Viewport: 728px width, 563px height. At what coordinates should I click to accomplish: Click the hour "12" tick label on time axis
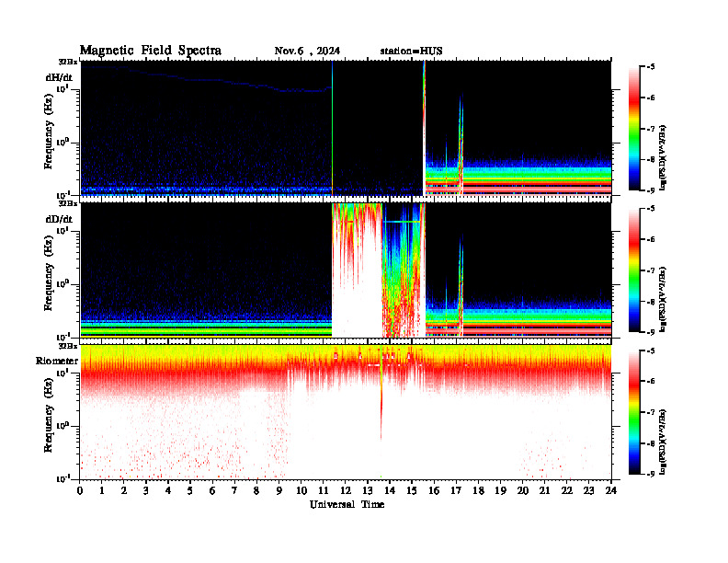click(x=346, y=491)
